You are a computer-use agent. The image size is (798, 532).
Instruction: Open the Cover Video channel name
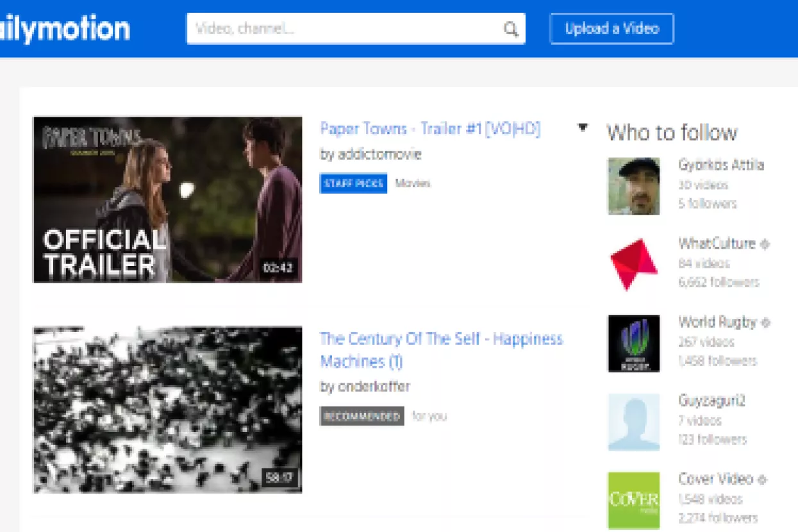coord(715,479)
